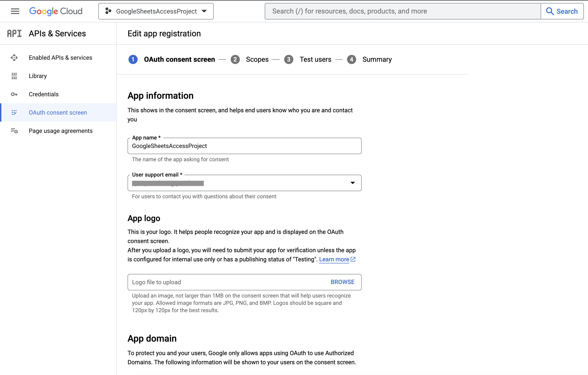Click step 3 circle in the stepper
Screen dimensions: 588x375
tap(289, 59)
